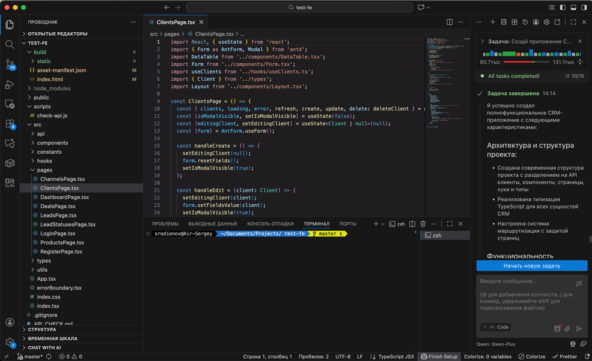Open the Run and Debug view
The image size is (592, 361).
[10, 85]
